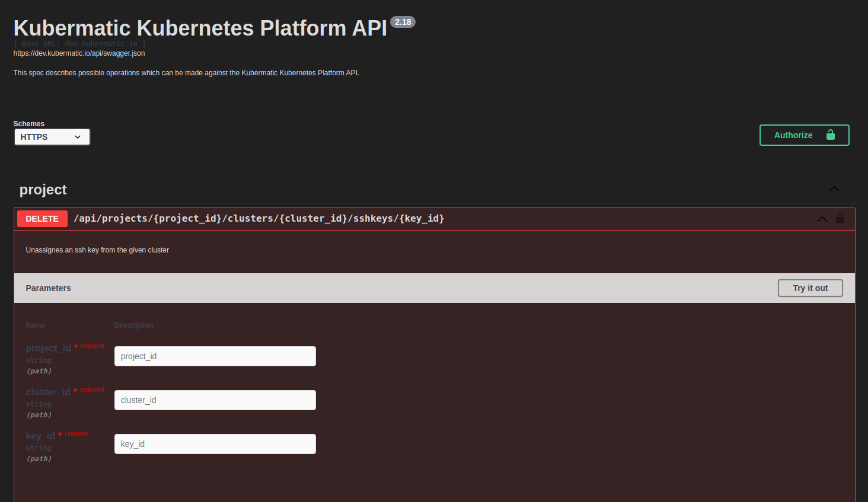The image size is (868, 502).
Task: Click the collapse arrow on the project section
Action: coord(834,189)
